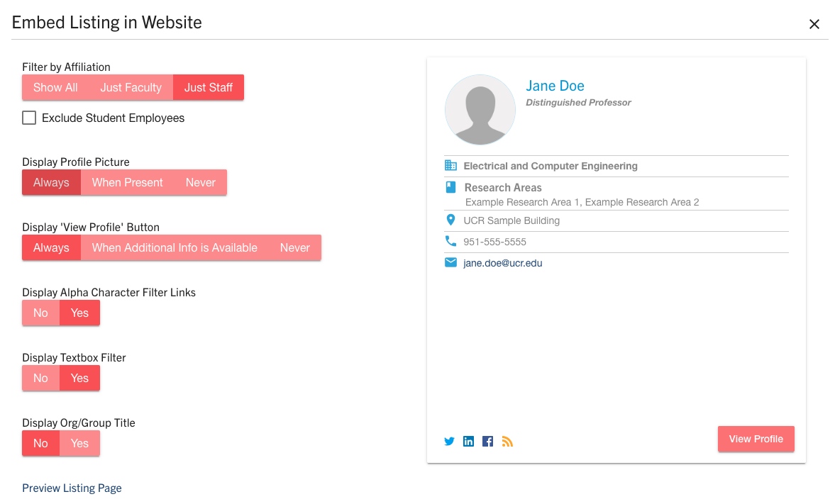Click the jane.doe@ucr.edu email link
The width and height of the screenshot is (835, 504).
502,264
